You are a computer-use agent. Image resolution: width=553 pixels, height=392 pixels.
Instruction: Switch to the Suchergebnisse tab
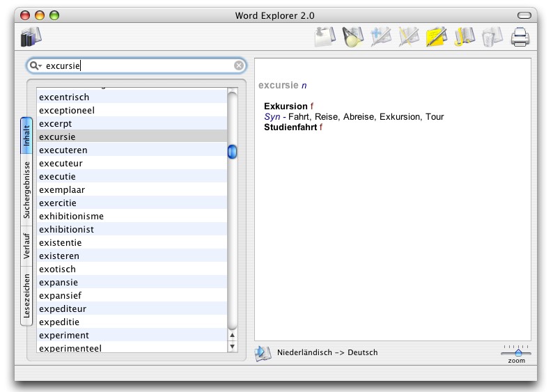tap(26, 190)
